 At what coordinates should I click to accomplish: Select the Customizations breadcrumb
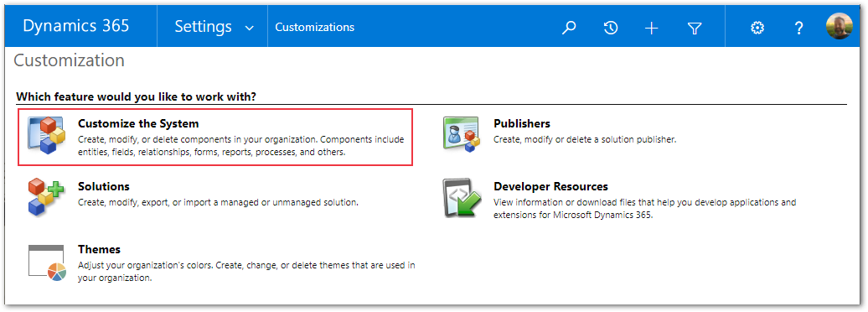tap(314, 27)
